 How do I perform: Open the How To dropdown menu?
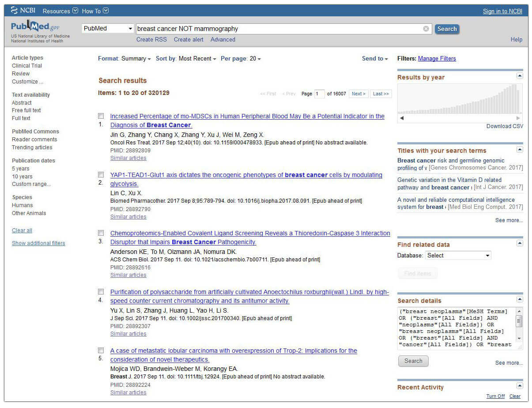coord(95,11)
